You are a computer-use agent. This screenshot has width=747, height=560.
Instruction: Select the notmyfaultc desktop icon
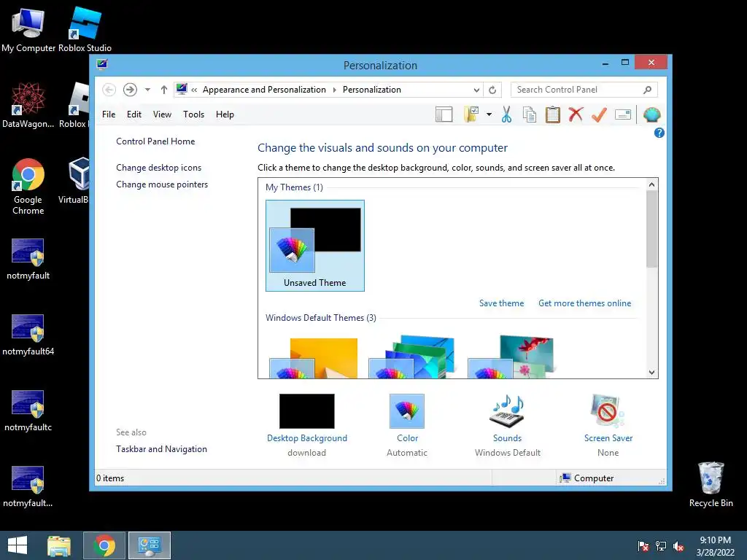tap(28, 411)
